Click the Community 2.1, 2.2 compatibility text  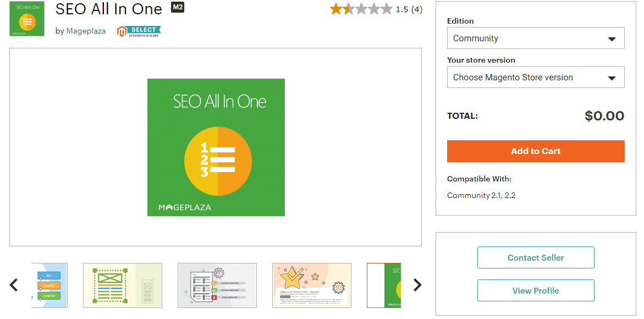481,195
